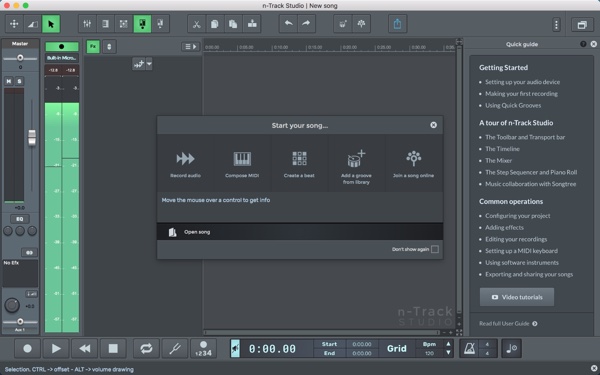The width and height of the screenshot is (600, 375).
Task: Open the three-dot more options menu
Action: (556, 24)
